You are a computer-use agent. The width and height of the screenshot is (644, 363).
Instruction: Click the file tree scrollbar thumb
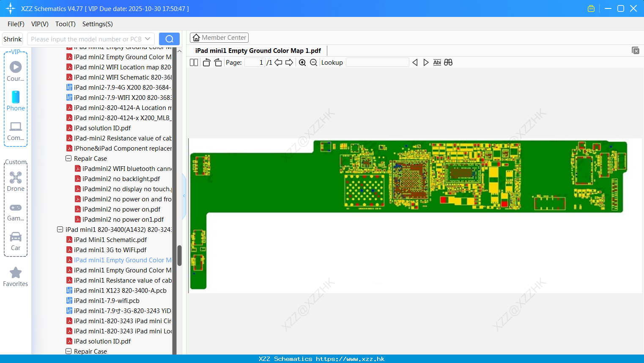point(179,256)
